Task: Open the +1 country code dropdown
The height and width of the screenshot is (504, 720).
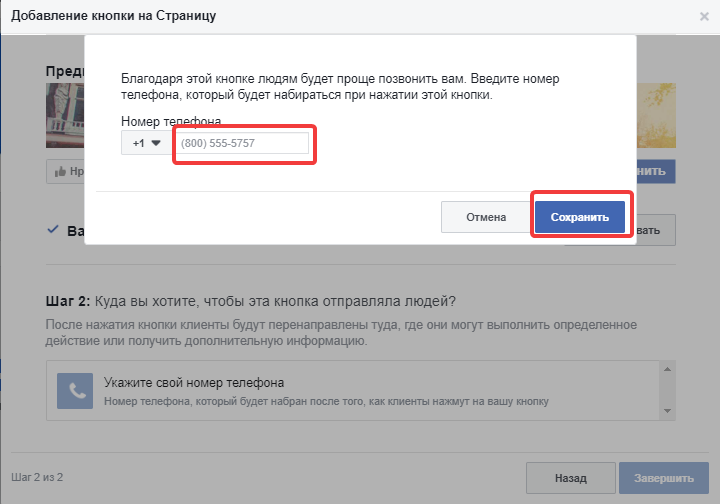Action: (146, 143)
